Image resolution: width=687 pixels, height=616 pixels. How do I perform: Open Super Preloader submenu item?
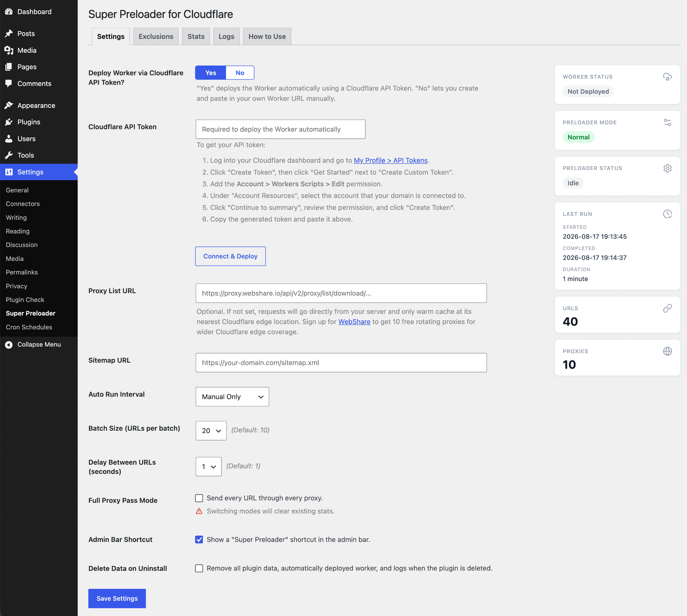click(30, 313)
